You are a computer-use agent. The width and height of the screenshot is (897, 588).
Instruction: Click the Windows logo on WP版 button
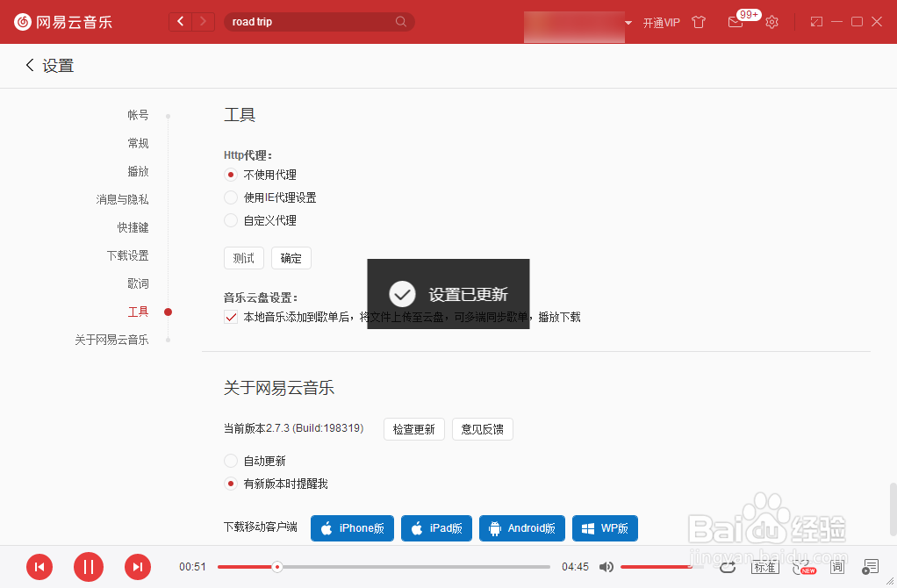click(587, 528)
